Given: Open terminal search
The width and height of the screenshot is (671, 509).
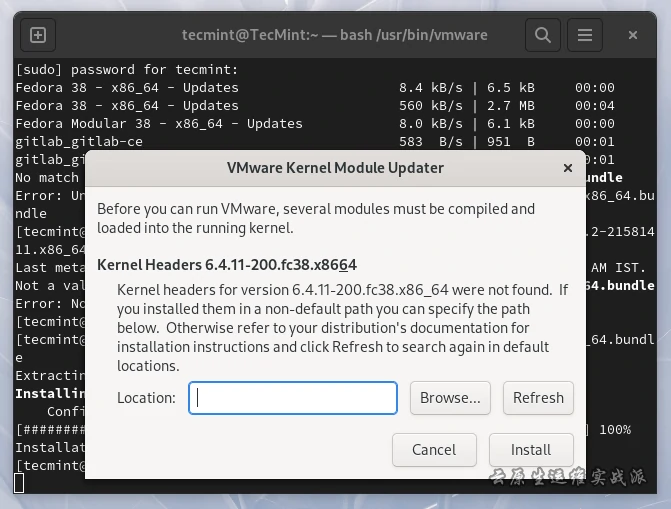Looking at the screenshot, I should pos(543,35).
